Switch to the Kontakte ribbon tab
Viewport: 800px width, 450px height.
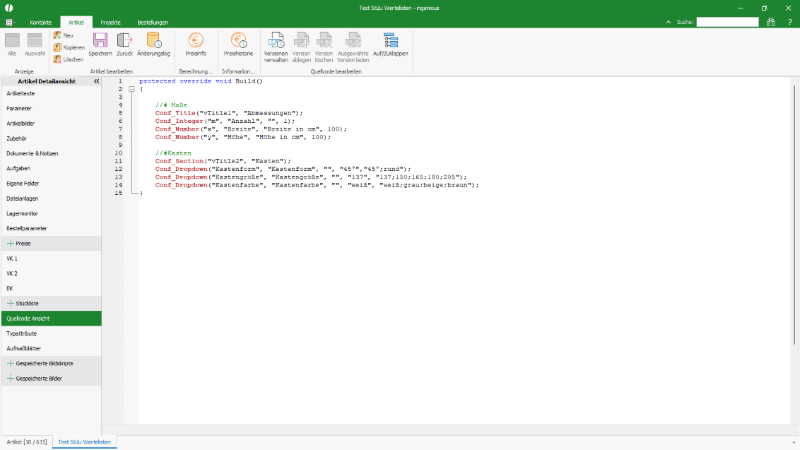click(41, 21)
